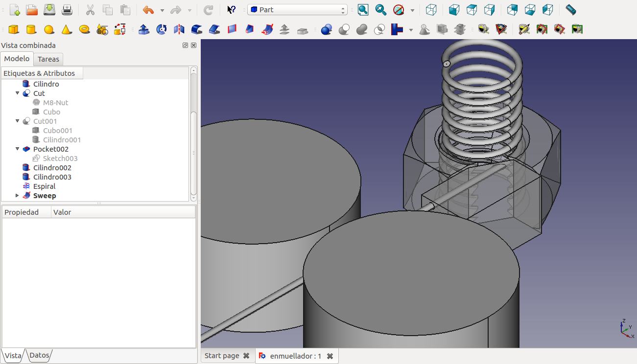The image size is (637, 364).
Task: Open the measure distance ruler tool
Action: pyautogui.click(x=570, y=10)
